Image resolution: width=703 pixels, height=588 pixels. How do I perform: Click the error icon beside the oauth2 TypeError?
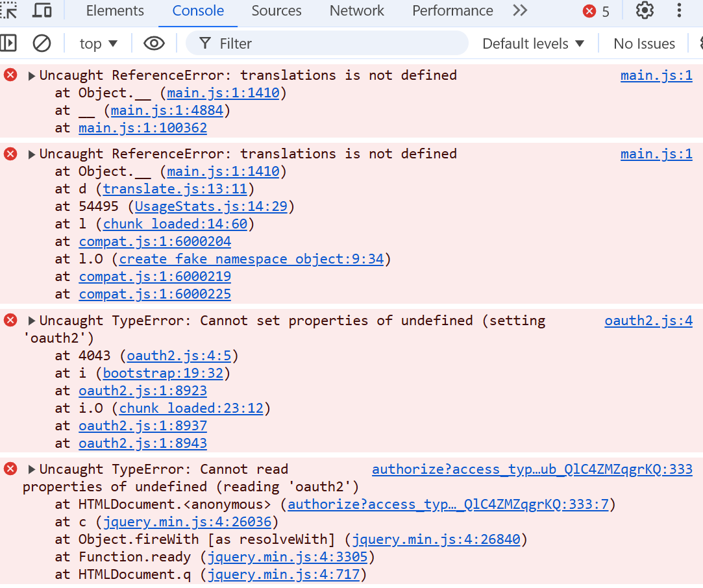tap(10, 320)
